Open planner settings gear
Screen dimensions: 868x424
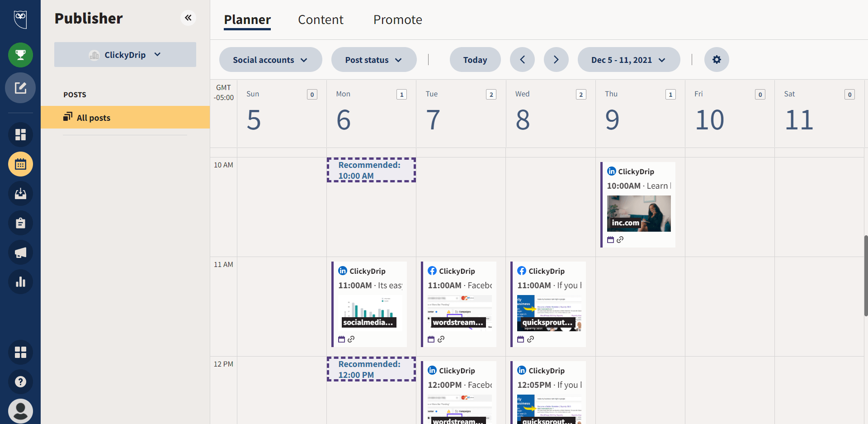(717, 59)
